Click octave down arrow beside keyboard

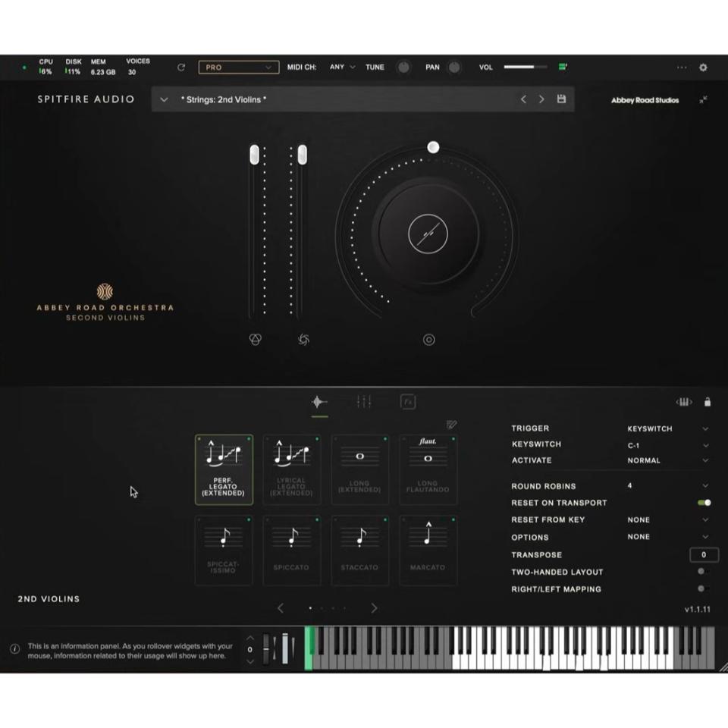pos(250,661)
